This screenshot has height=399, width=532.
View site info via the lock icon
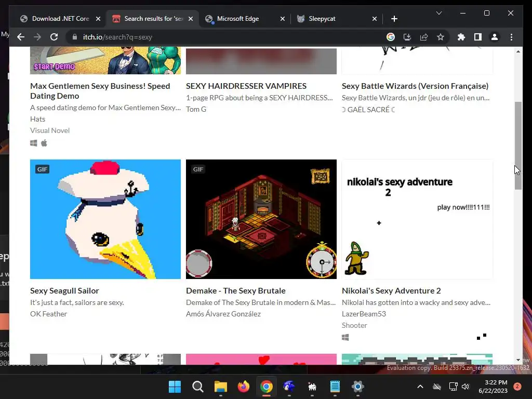(75, 37)
